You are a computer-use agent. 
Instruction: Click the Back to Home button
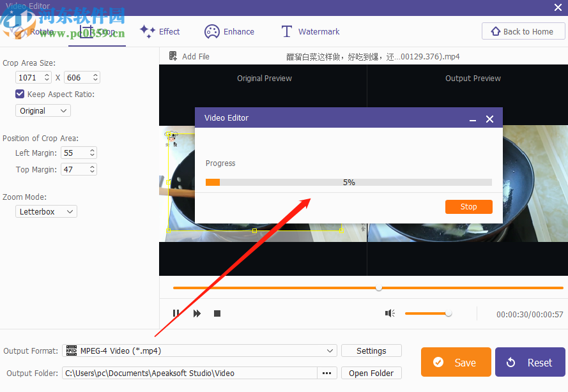coord(523,31)
